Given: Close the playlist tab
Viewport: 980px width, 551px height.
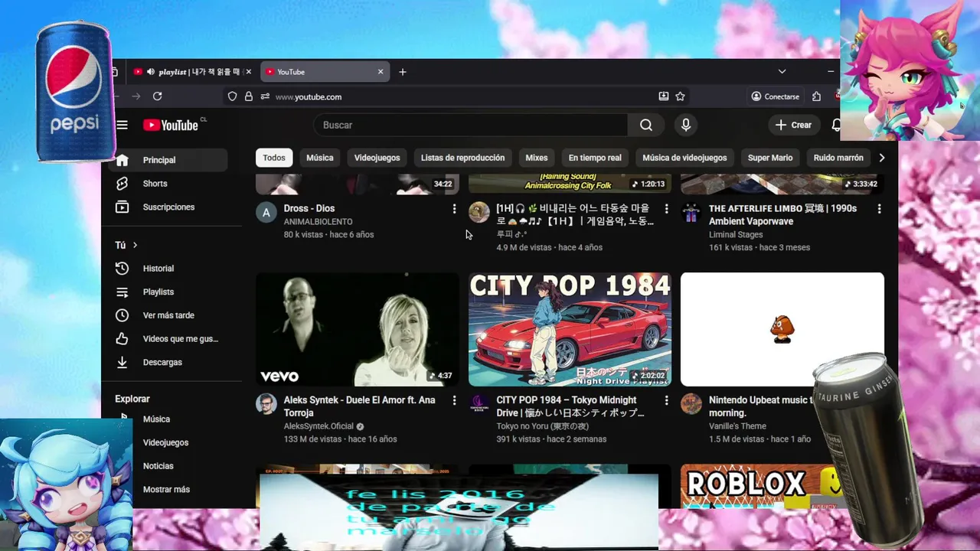Looking at the screenshot, I should tap(248, 72).
